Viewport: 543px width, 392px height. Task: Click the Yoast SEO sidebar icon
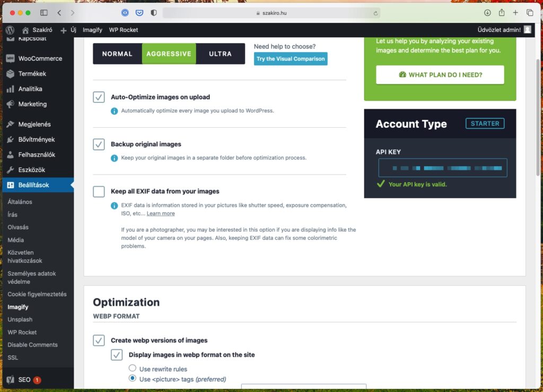coord(11,380)
